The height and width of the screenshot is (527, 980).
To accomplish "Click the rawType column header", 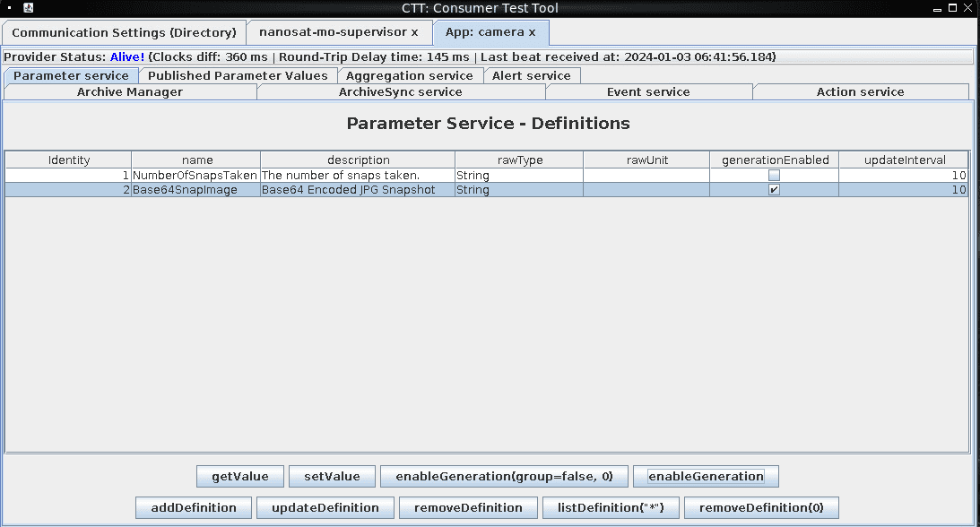I will 519,160.
